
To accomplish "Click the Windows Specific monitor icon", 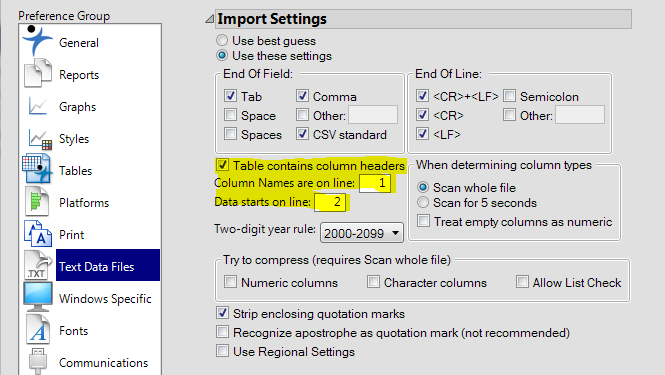I will pyautogui.click(x=38, y=297).
